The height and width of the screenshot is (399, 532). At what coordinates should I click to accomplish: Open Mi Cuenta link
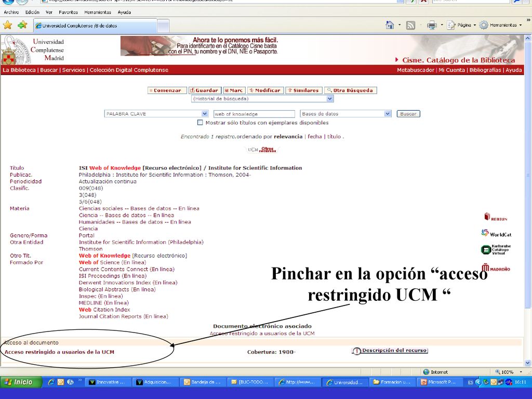[x=451, y=70]
